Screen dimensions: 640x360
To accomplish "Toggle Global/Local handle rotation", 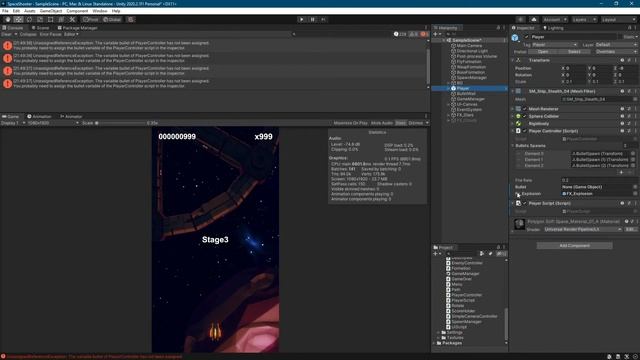I will [x=112, y=19].
